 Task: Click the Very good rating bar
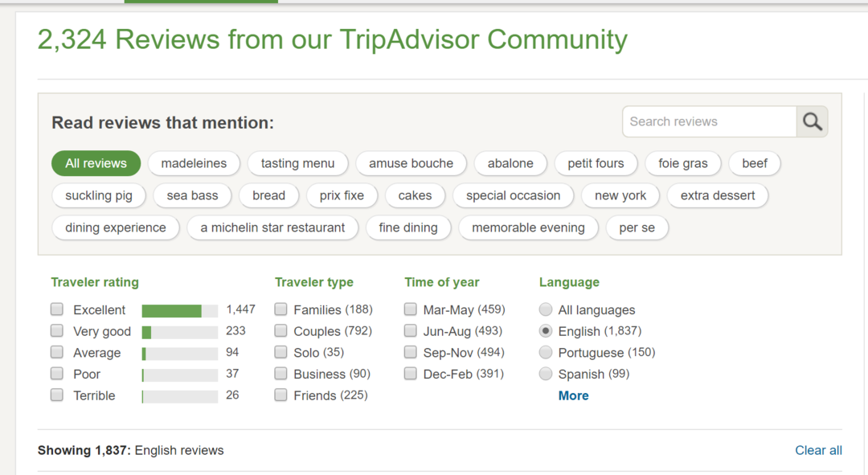[180, 332]
